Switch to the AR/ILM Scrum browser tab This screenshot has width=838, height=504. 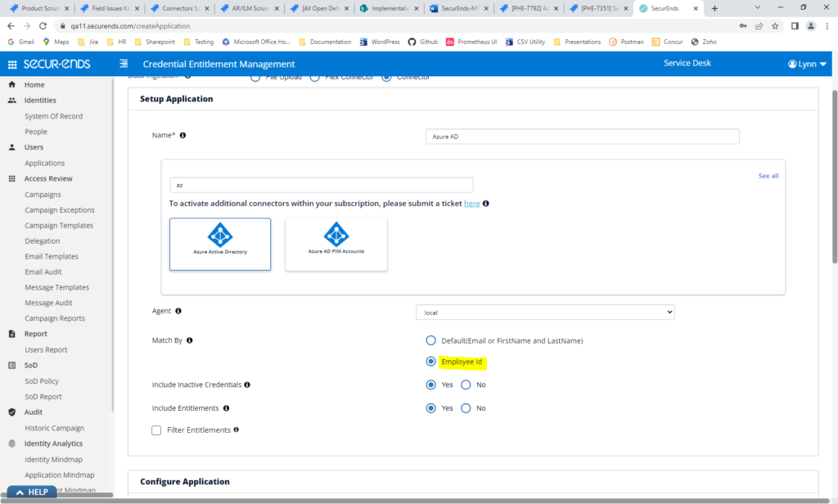tap(250, 8)
